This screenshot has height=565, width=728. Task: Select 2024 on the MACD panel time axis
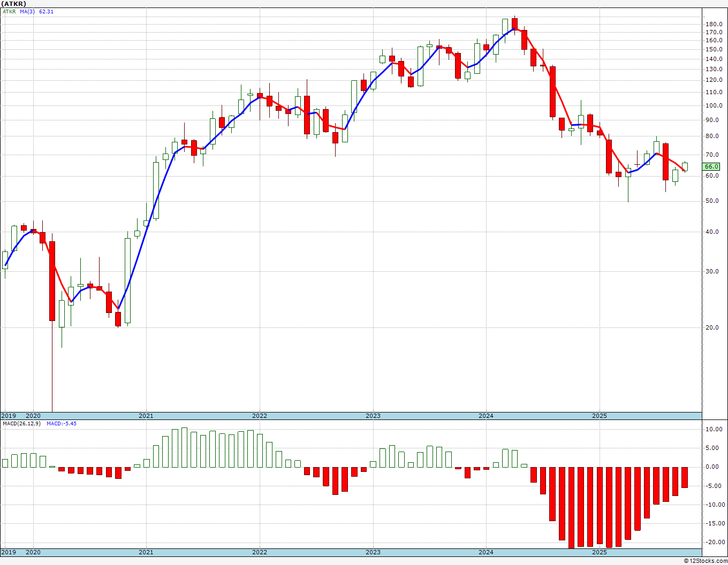486,552
